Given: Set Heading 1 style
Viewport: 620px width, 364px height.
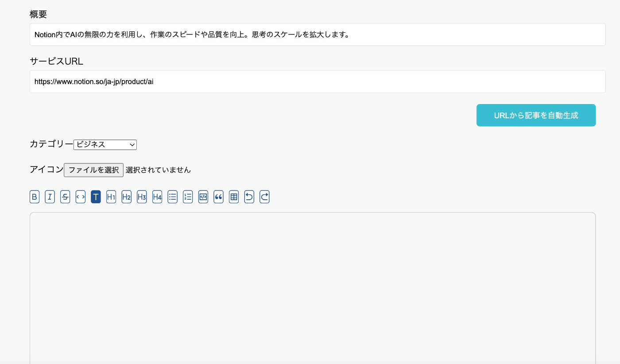Looking at the screenshot, I should (111, 197).
